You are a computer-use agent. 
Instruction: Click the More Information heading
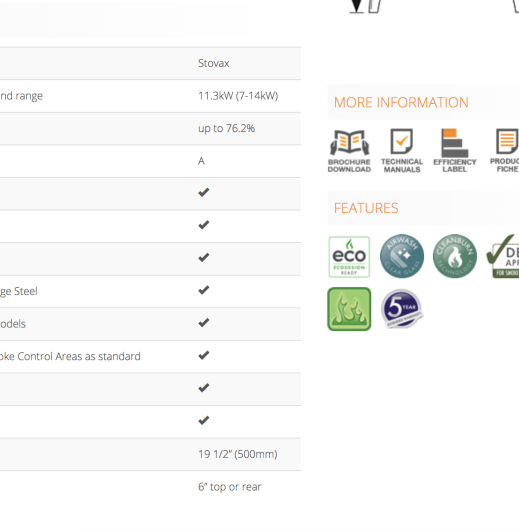point(401,103)
